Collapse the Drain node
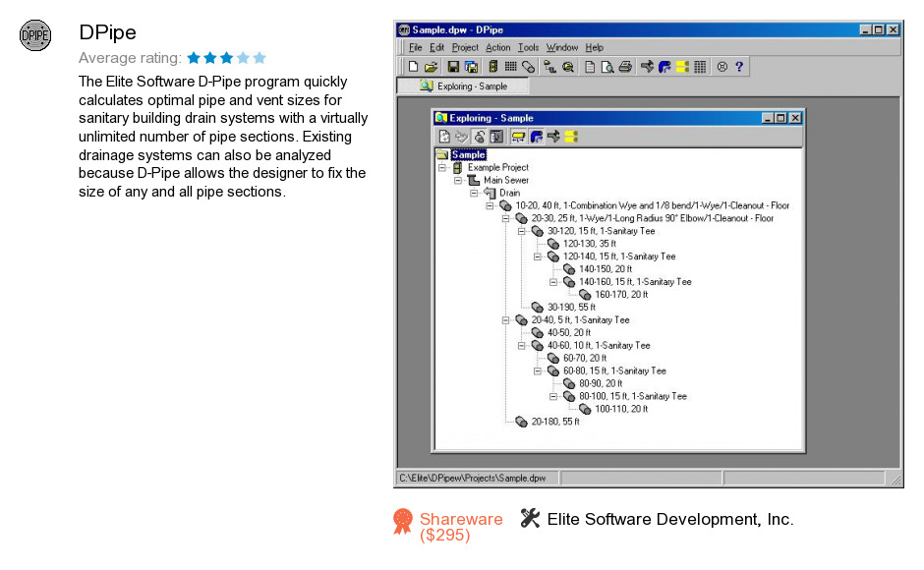 pos(474,193)
